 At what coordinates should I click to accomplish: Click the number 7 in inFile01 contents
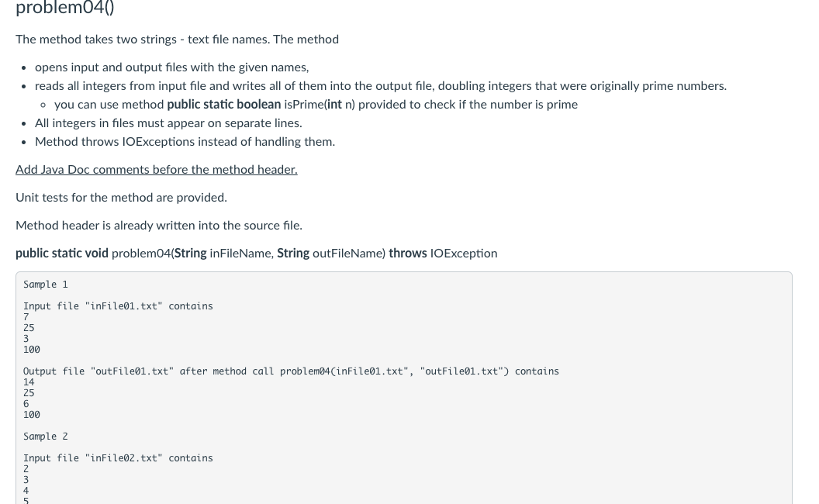[26, 317]
